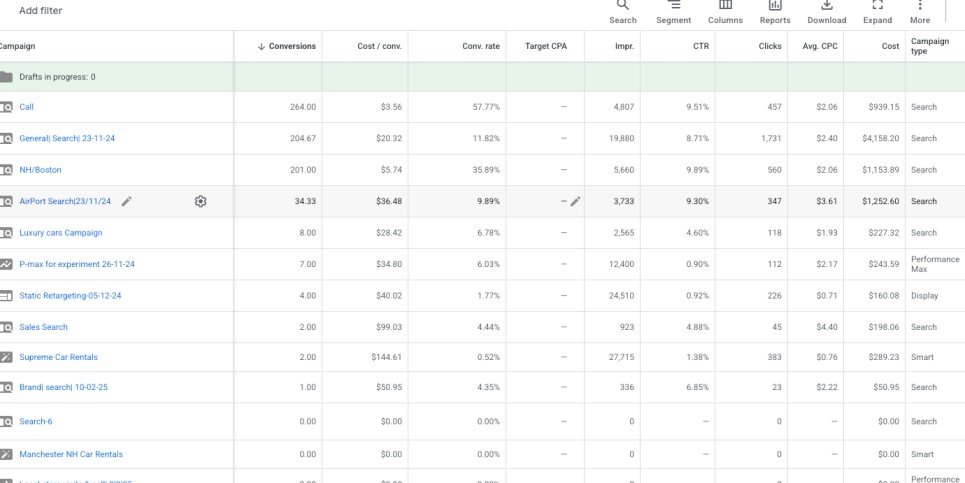The image size is (965, 483).
Task: Click the Drafts in progress folder icon
Action: pos(7,77)
